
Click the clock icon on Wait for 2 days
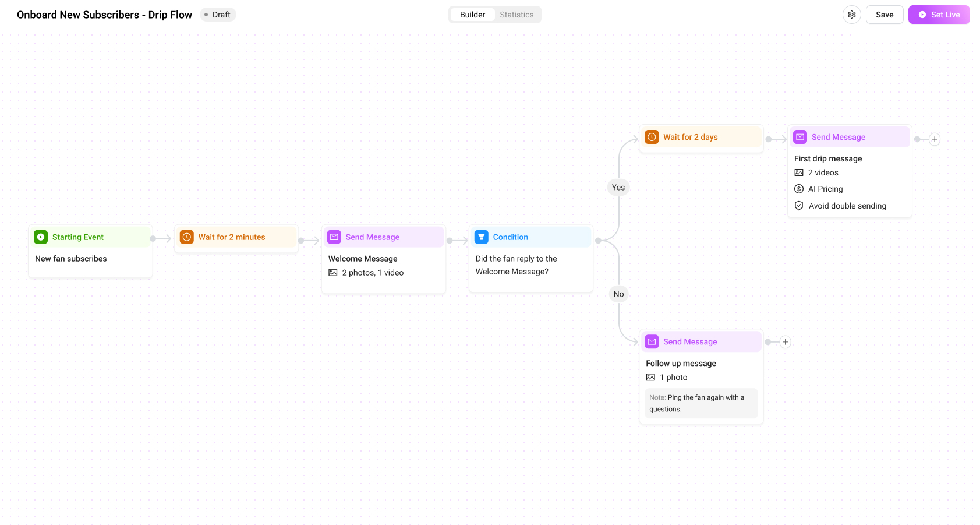coord(652,137)
